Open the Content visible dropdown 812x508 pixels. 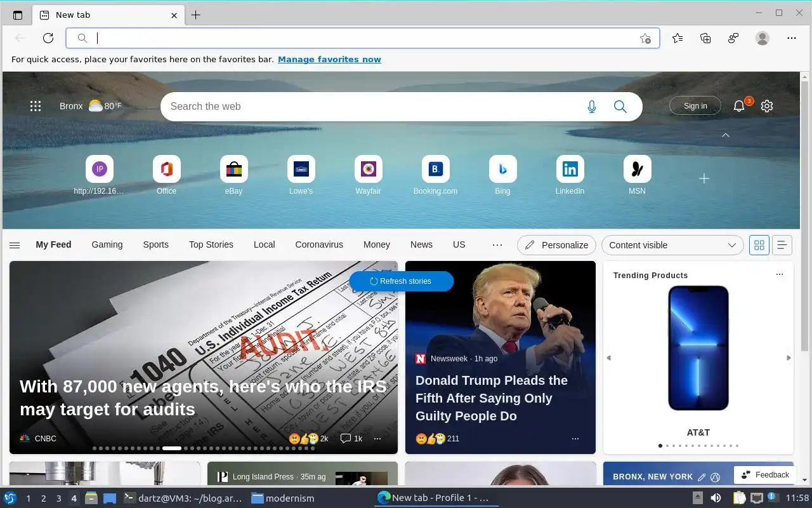tap(672, 245)
